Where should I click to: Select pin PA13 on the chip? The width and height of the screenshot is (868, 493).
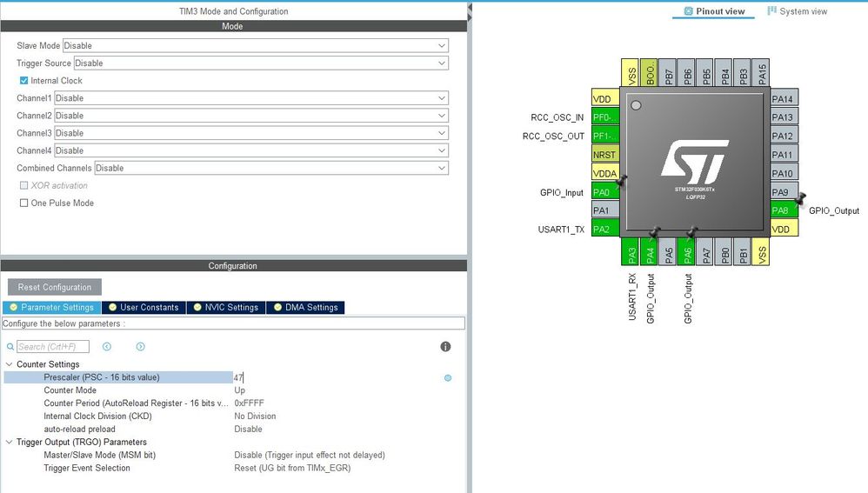[x=784, y=117]
